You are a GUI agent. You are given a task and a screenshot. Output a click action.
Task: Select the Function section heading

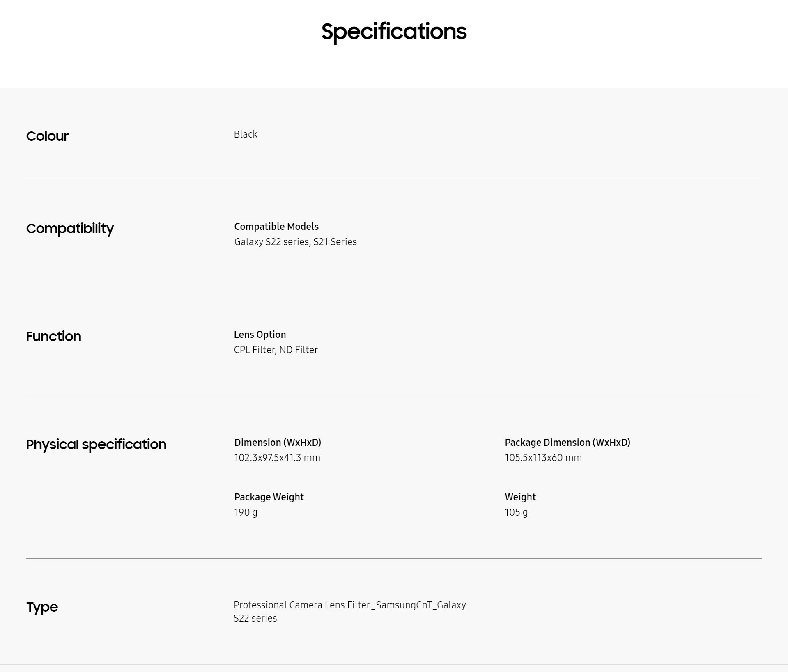click(x=54, y=336)
